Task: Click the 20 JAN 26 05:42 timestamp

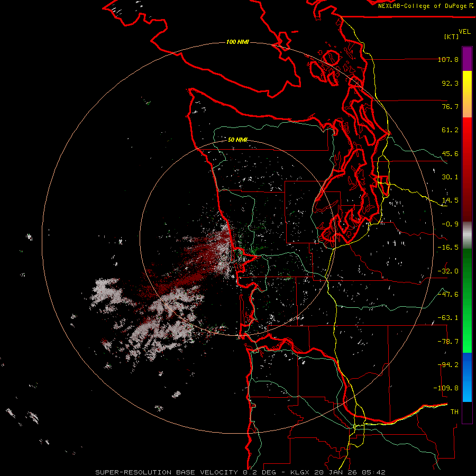Action: (x=350, y=472)
